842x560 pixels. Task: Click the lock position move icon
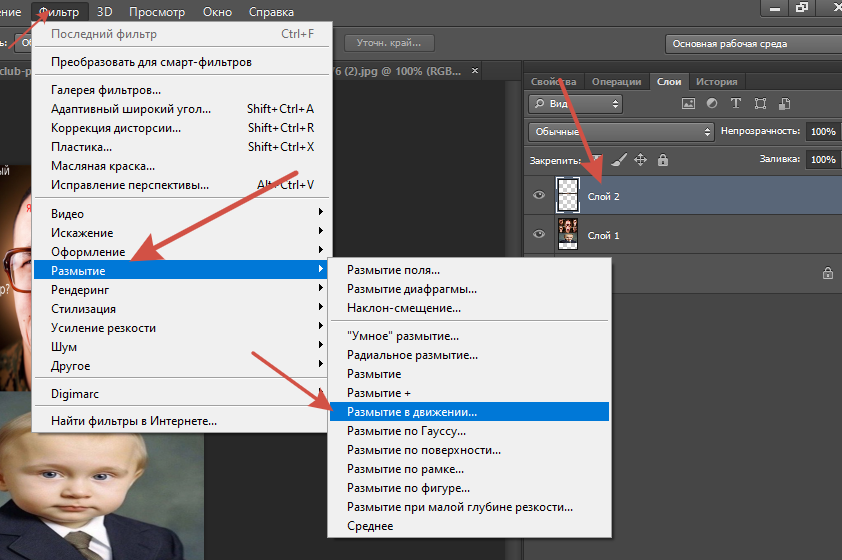[640, 160]
